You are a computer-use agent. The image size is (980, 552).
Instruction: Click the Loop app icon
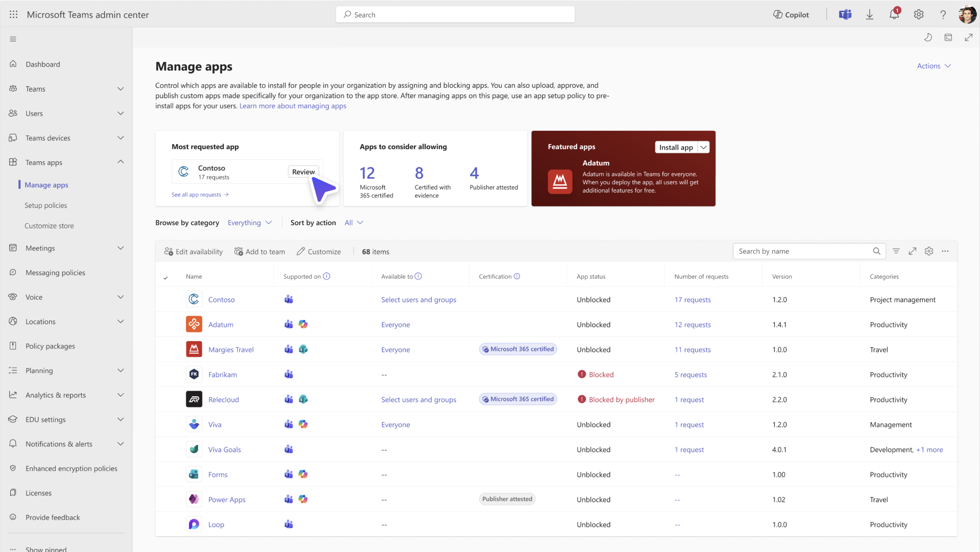[194, 524]
